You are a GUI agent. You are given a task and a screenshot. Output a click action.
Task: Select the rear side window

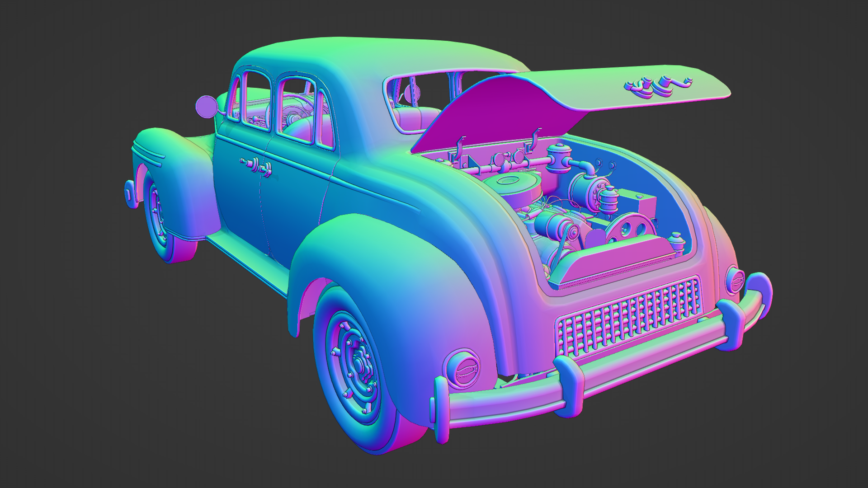click(296, 111)
